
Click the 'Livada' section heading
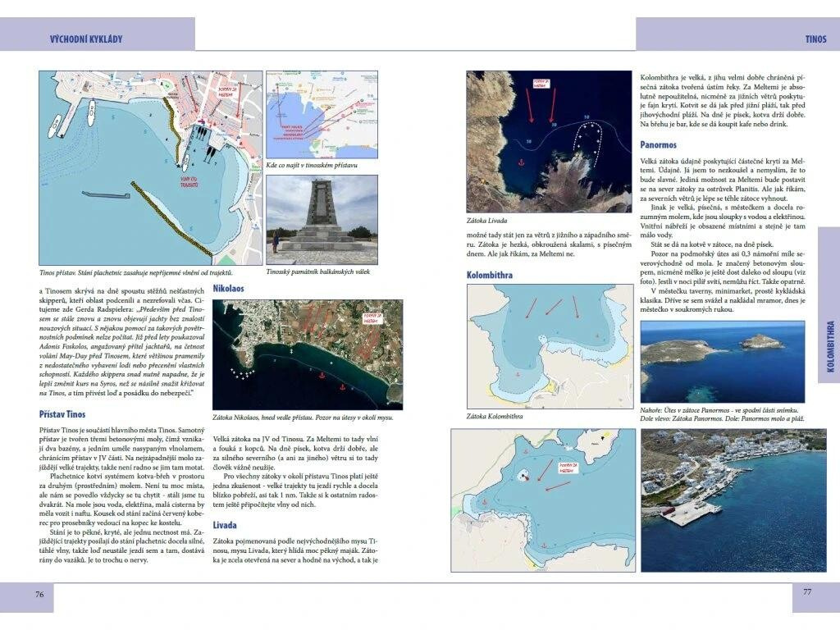coord(225,525)
